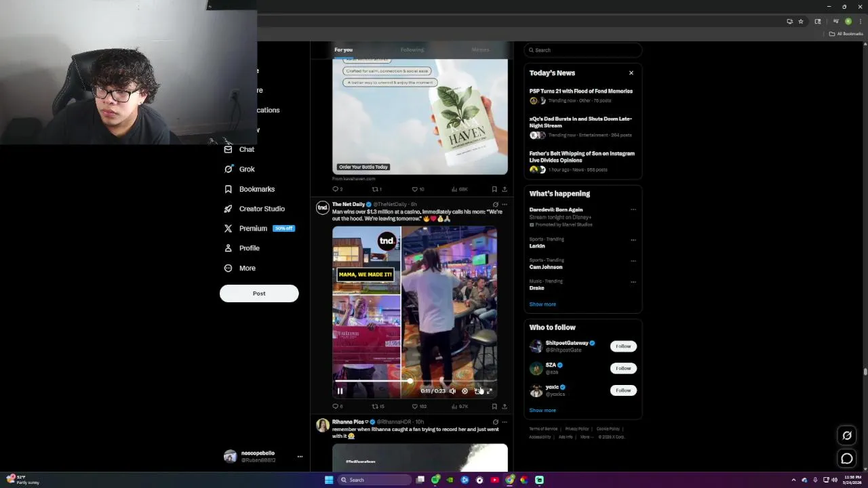Bookmark The Net Daily post

[x=494, y=407]
